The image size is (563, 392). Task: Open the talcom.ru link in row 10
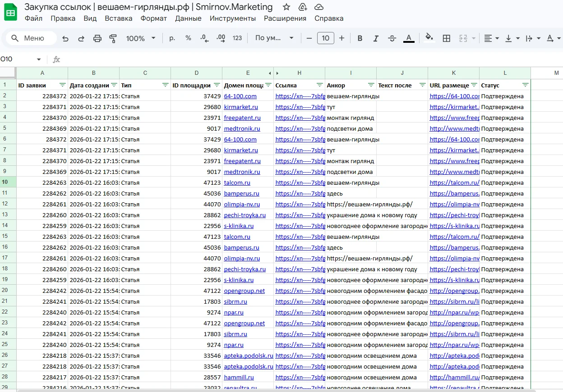point(237,183)
